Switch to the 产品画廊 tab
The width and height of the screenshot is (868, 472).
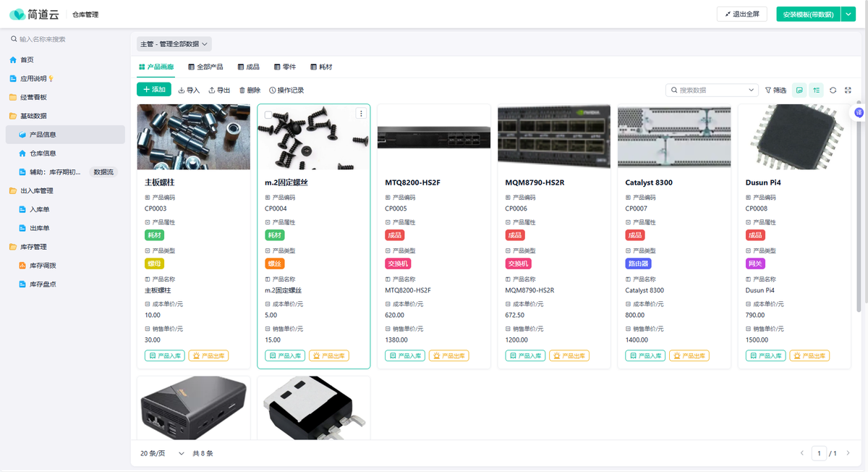(156, 67)
